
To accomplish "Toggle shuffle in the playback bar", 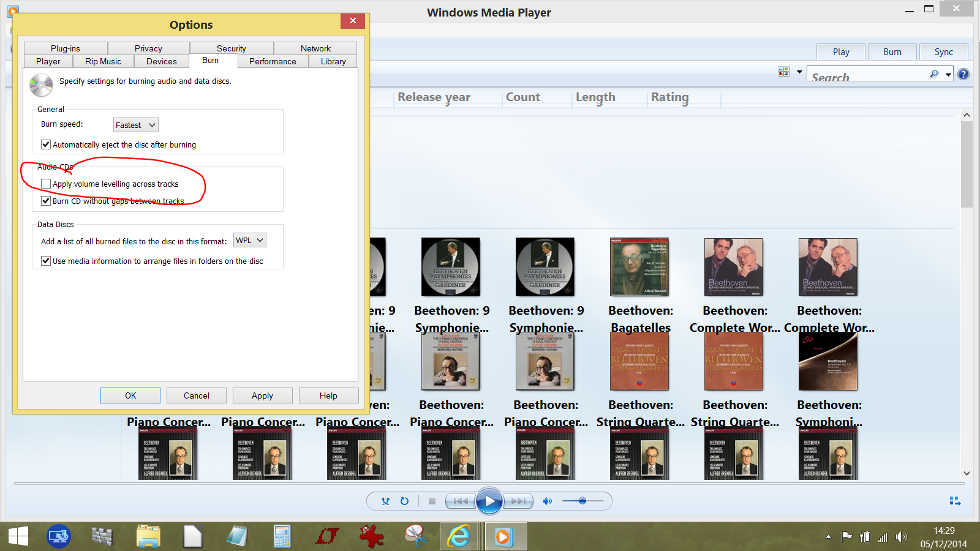I will (385, 501).
